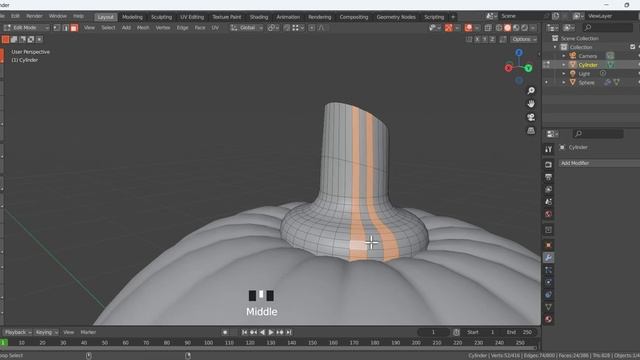This screenshot has height=360, width=640.
Task: Expand the Light tree item
Action: (564, 74)
